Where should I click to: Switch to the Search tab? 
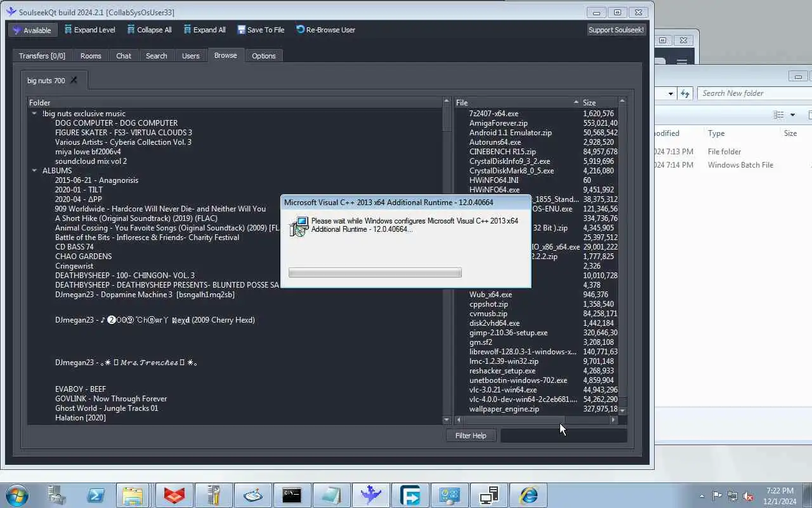click(156, 56)
